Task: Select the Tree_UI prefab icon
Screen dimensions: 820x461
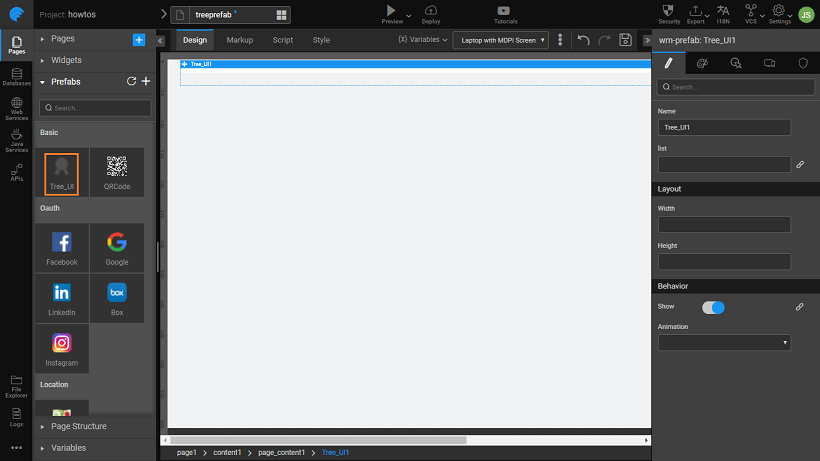Action: pos(61,167)
